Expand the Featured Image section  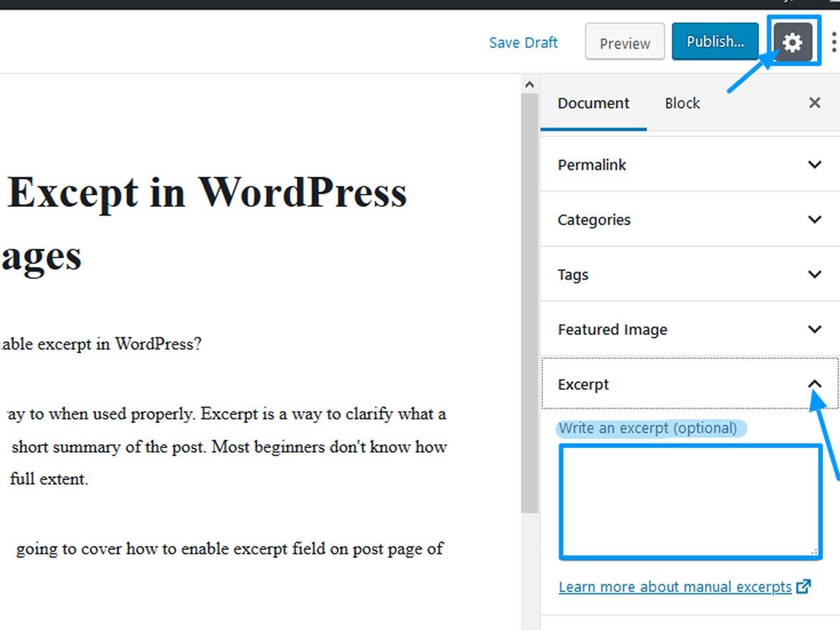click(x=689, y=329)
